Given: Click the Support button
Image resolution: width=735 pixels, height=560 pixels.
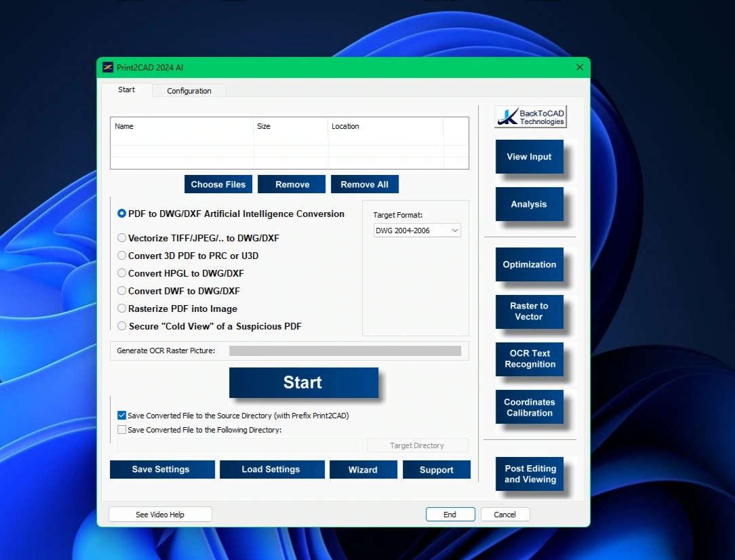Looking at the screenshot, I should 437,470.
